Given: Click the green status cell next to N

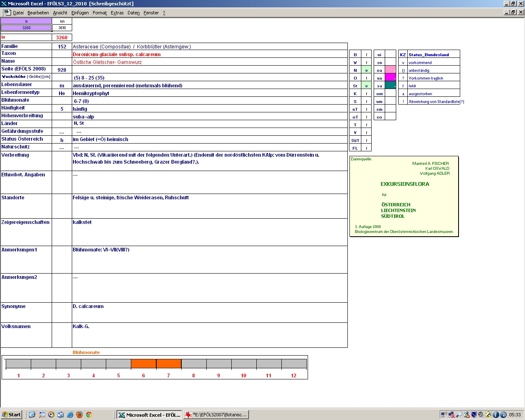Looking at the screenshot, I should [366, 70].
